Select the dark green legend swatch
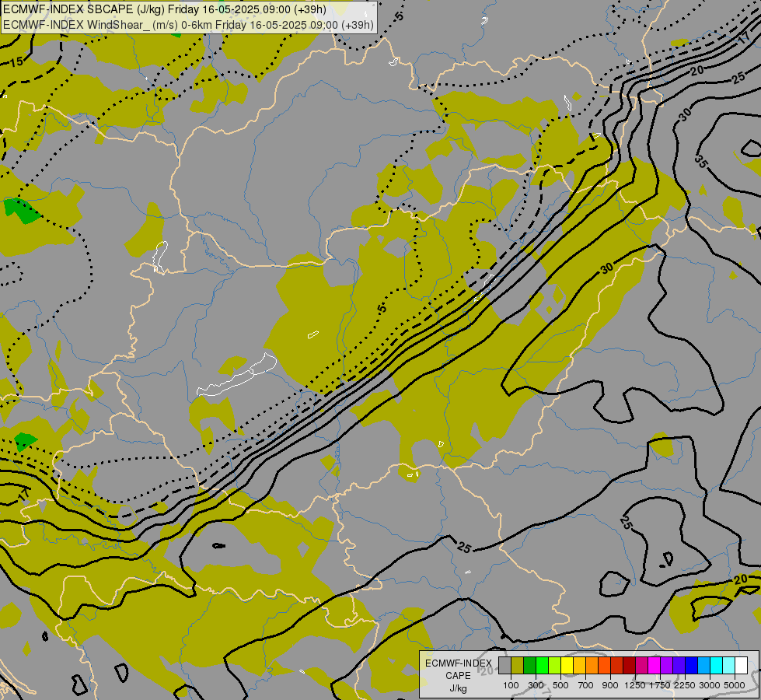The height and width of the screenshot is (700, 761). click(529, 666)
